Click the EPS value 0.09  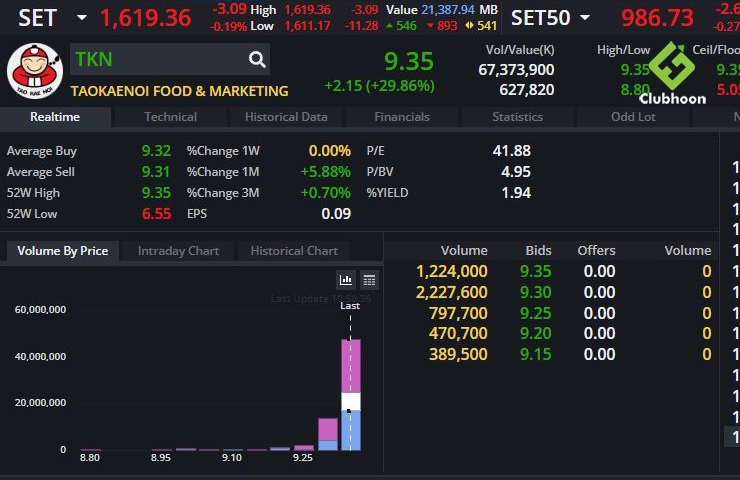(336, 214)
